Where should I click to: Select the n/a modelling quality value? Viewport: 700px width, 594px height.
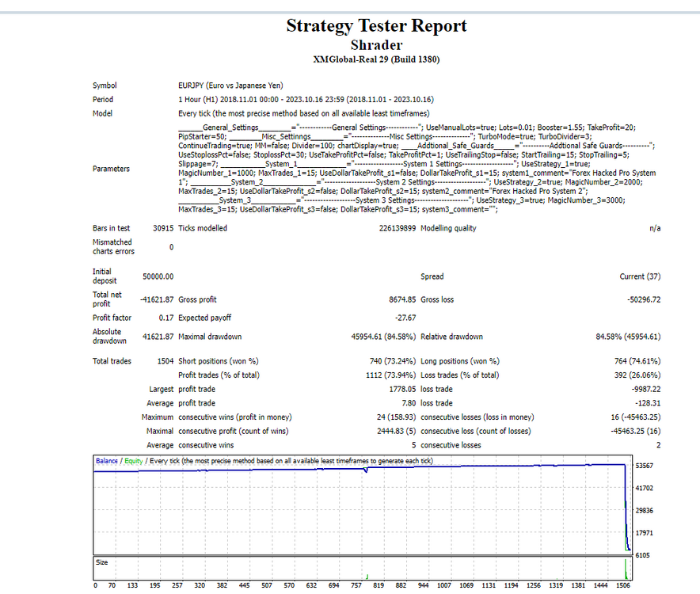click(655, 228)
